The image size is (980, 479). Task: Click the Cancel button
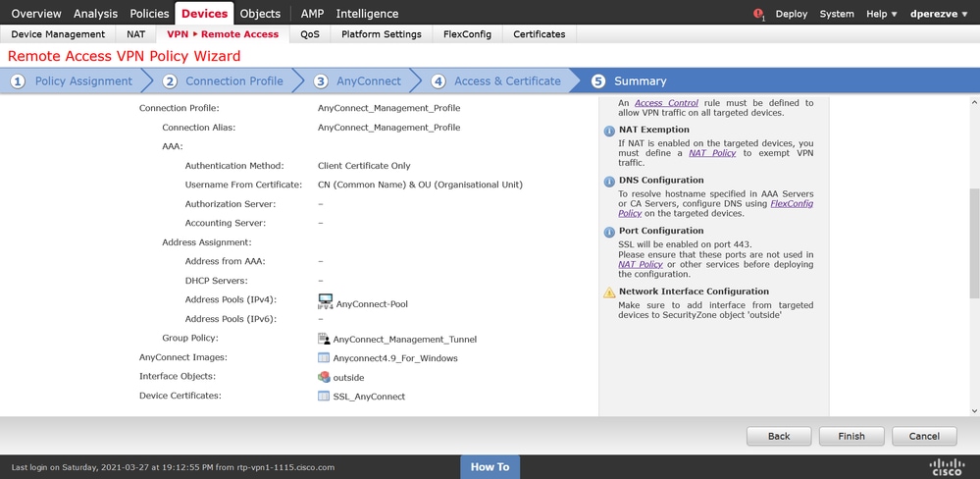(924, 436)
